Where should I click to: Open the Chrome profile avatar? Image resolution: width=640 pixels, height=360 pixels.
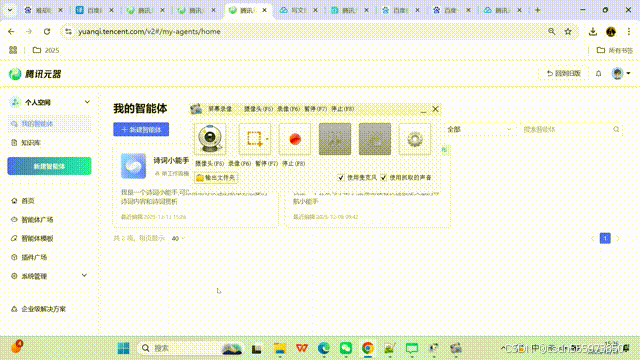(x=611, y=31)
